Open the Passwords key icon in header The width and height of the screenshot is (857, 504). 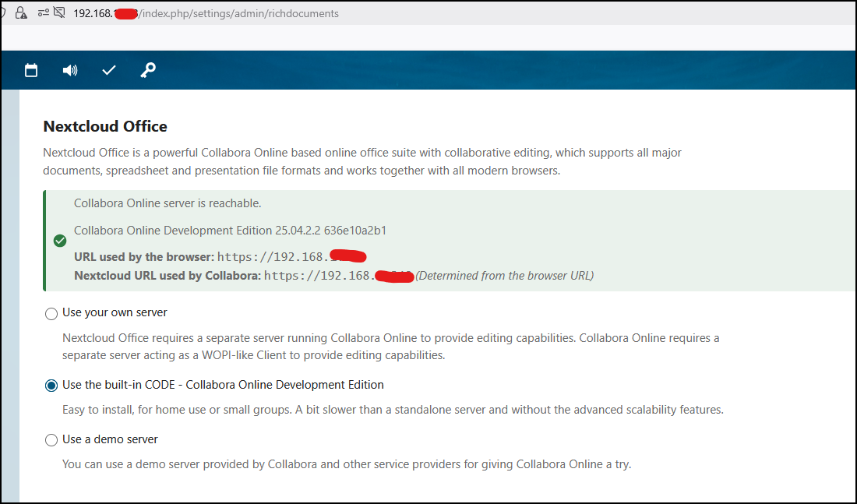(147, 70)
